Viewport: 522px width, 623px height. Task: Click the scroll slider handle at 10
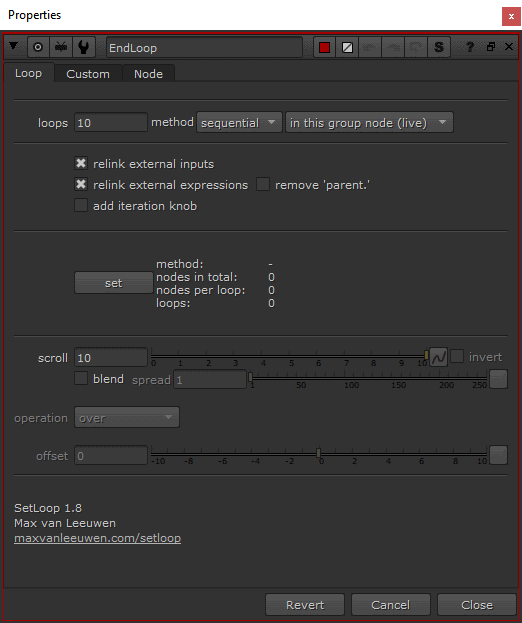[426, 355]
